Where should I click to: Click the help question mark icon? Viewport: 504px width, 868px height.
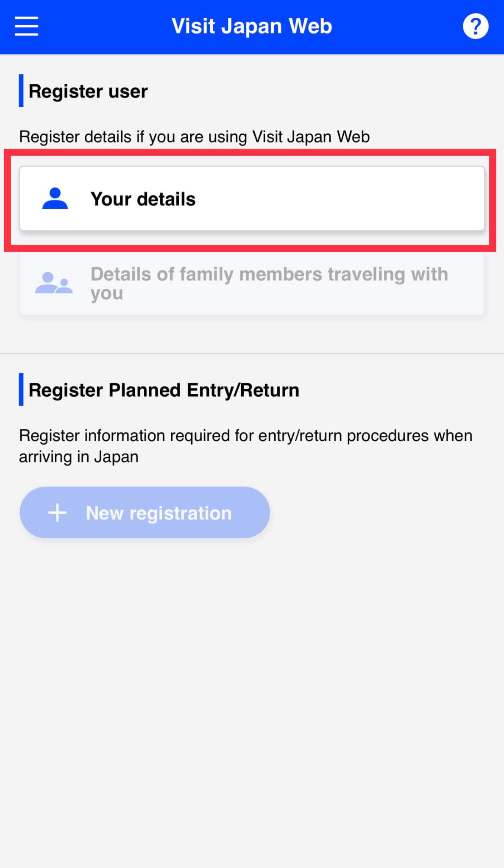[476, 26]
